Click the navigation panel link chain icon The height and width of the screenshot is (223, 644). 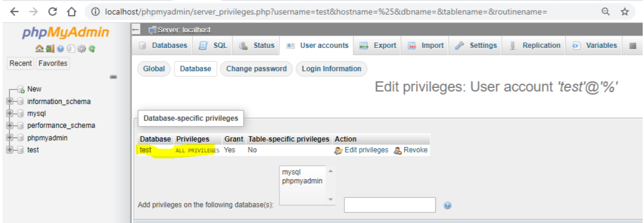click(x=113, y=77)
